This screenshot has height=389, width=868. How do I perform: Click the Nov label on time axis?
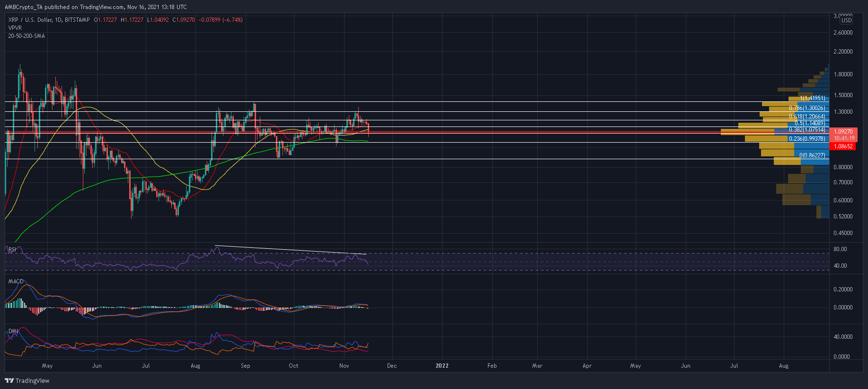click(x=344, y=366)
